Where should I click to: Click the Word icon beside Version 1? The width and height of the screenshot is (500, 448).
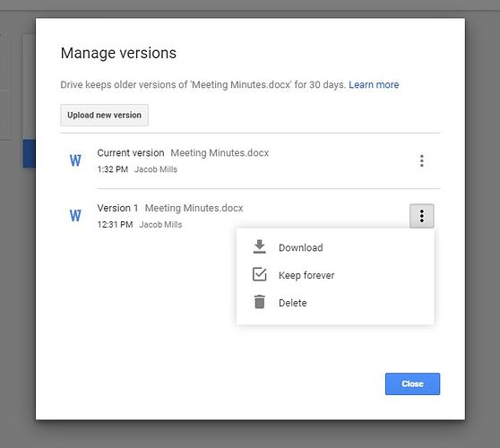pyautogui.click(x=75, y=216)
